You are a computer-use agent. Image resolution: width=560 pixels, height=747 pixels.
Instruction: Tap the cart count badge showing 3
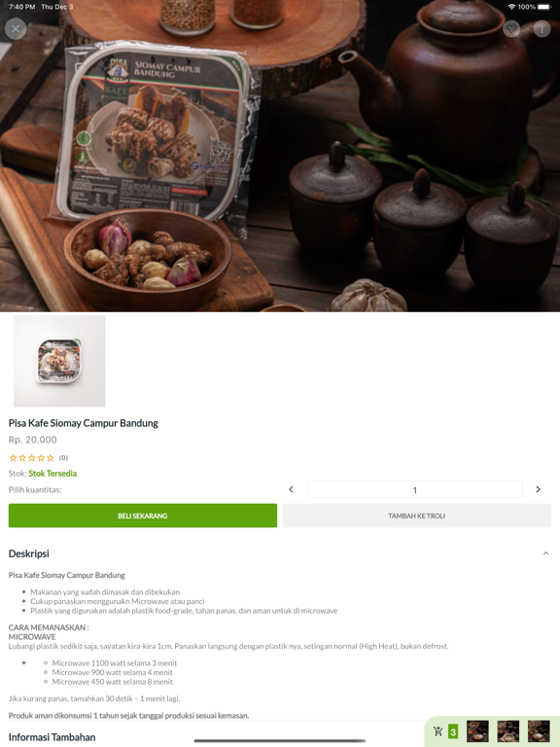coord(453,731)
